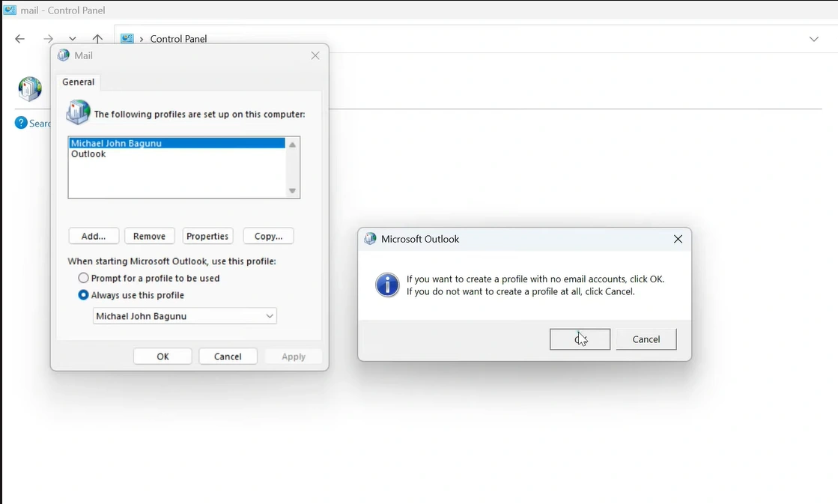Open the blue help question mark icon
This screenshot has height=504, width=838.
[x=21, y=123]
